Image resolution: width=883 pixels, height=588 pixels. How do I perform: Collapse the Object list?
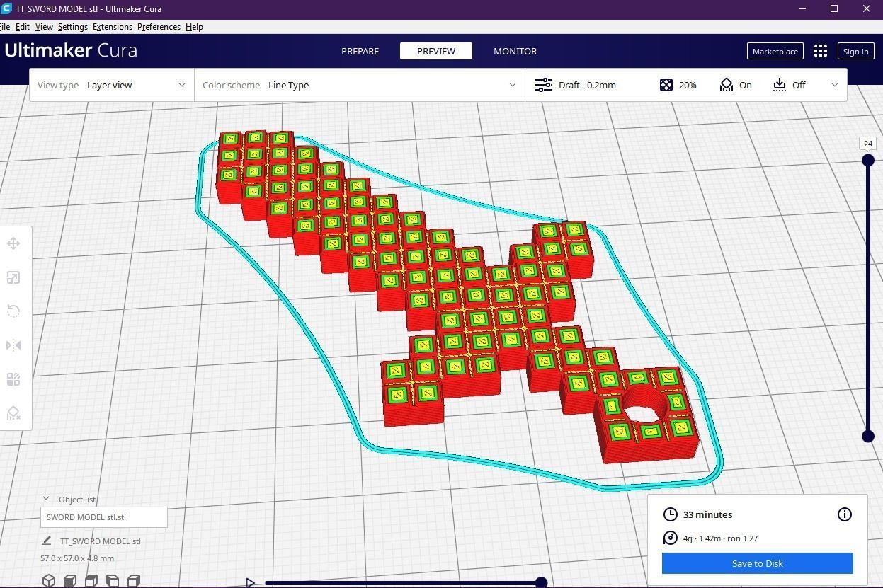[x=46, y=499]
